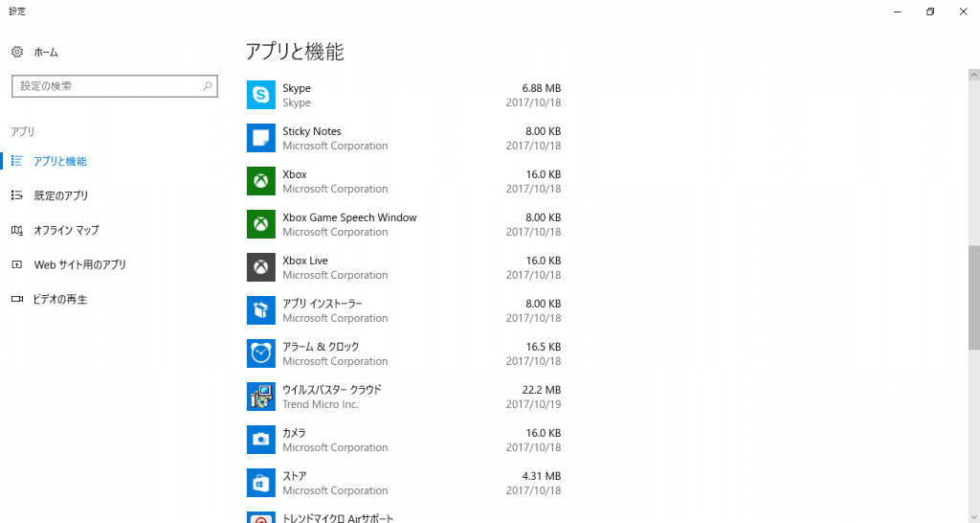Screen dimensions: 980x523
Task: Click the magnifier icon in search box
Action: coord(208,86)
